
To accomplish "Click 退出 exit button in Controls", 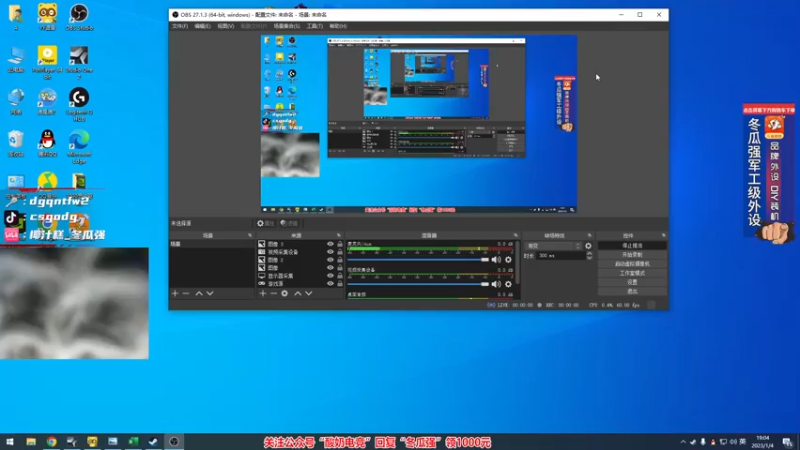I will pos(632,291).
